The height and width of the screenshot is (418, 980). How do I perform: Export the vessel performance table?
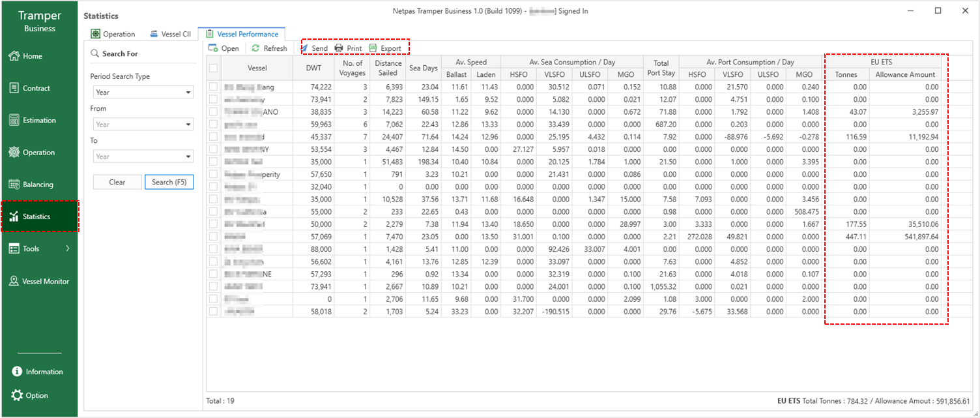click(385, 48)
